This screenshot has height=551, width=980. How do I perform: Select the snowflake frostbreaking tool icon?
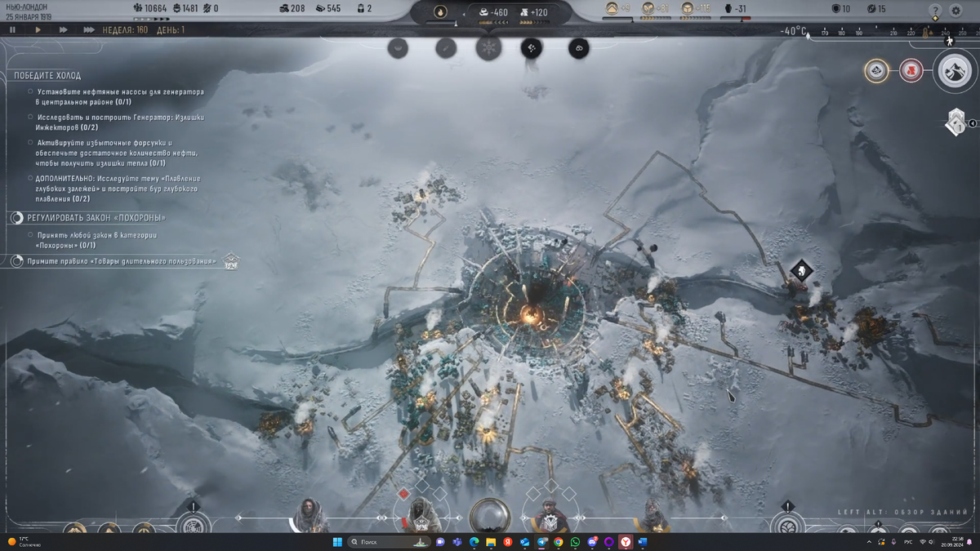point(488,47)
